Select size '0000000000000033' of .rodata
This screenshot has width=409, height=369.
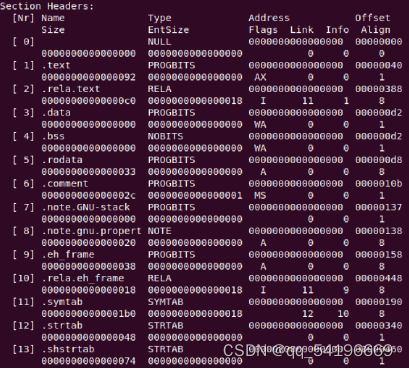[89, 172]
